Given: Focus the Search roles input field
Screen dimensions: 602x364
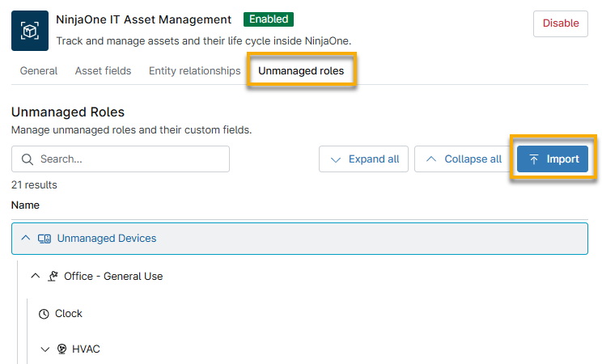Looking at the screenshot, I should (121, 159).
